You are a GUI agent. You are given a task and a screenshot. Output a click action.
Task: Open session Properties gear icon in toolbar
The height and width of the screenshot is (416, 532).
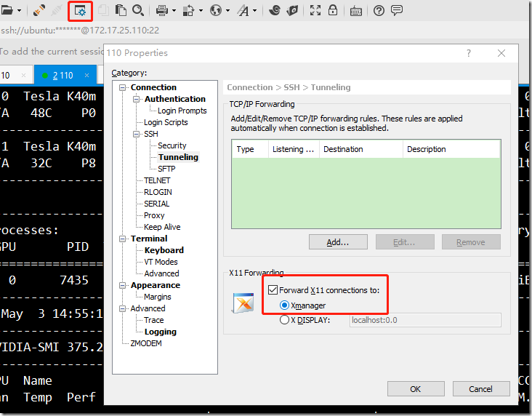[x=81, y=11]
